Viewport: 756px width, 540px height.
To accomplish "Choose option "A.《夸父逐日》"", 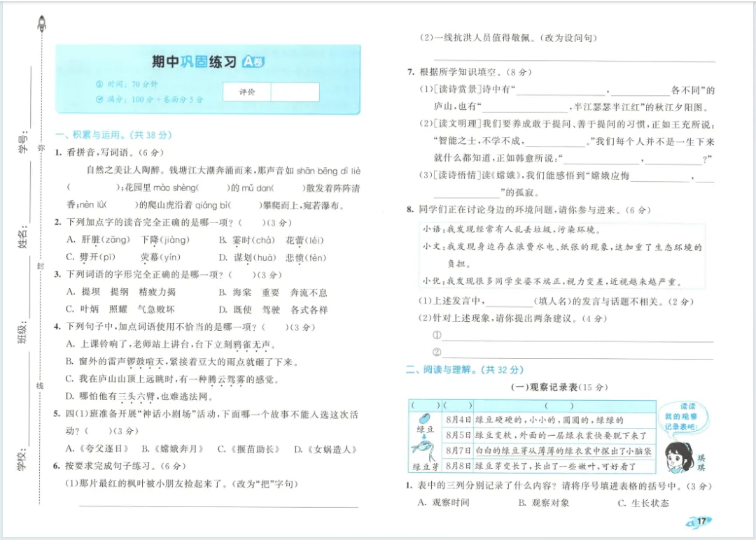I will click(x=98, y=449).
